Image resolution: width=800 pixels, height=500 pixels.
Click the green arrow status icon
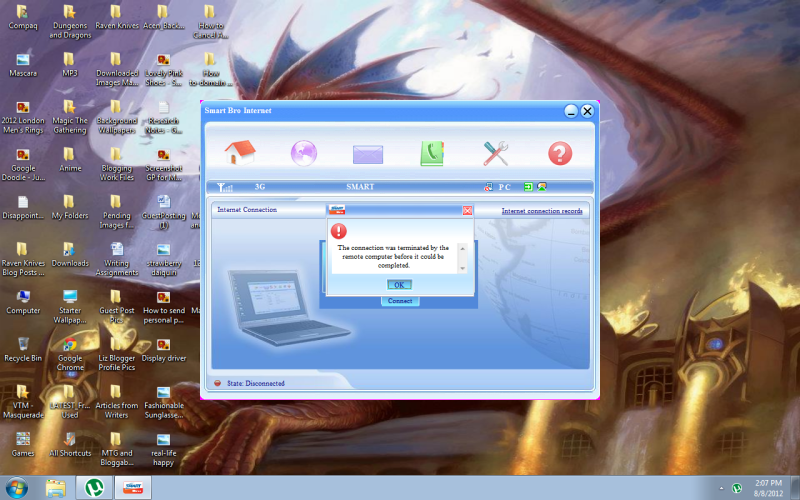528,187
